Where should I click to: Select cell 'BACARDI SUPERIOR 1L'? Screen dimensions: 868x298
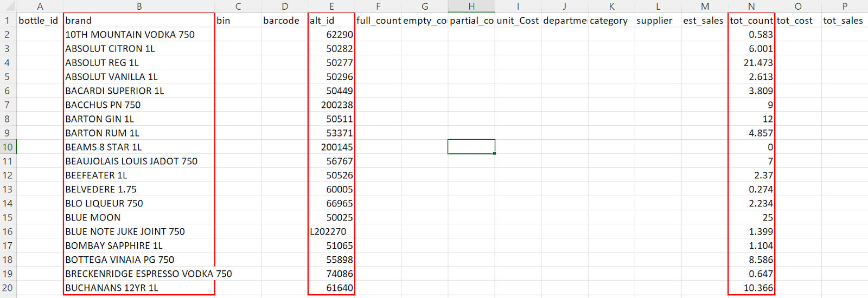tap(139, 90)
